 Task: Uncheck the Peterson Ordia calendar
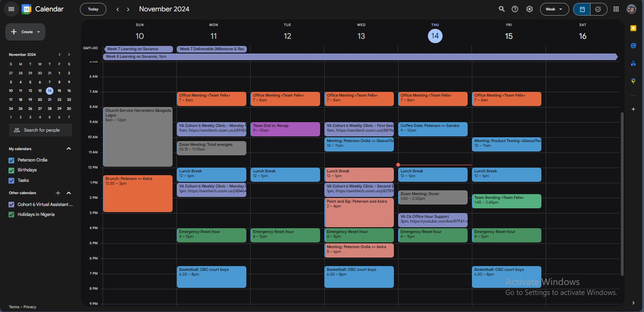[x=12, y=160]
